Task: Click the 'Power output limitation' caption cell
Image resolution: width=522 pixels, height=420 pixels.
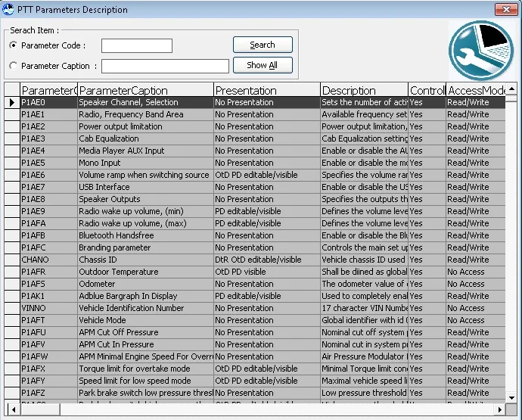Action: 145,126
